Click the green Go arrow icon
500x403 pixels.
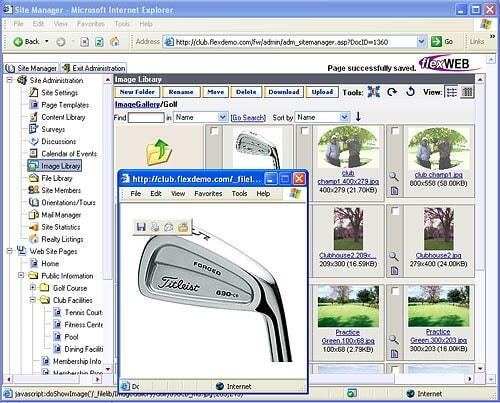(436, 42)
